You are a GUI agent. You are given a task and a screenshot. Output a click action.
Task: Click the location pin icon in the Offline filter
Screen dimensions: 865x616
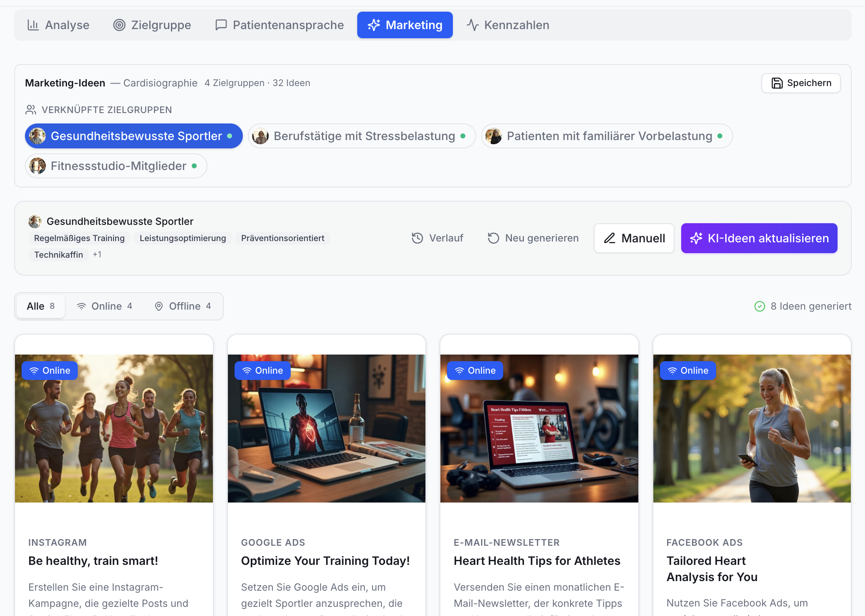tap(159, 306)
